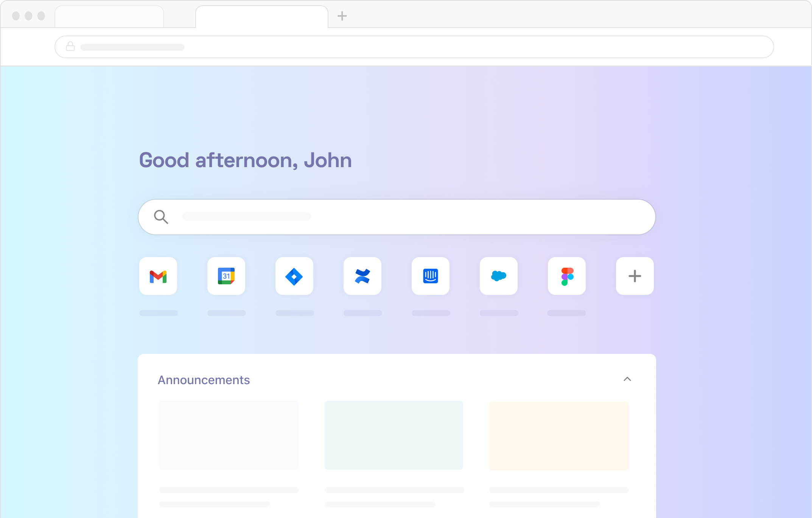Launch Jira from the shortcuts row

294,276
